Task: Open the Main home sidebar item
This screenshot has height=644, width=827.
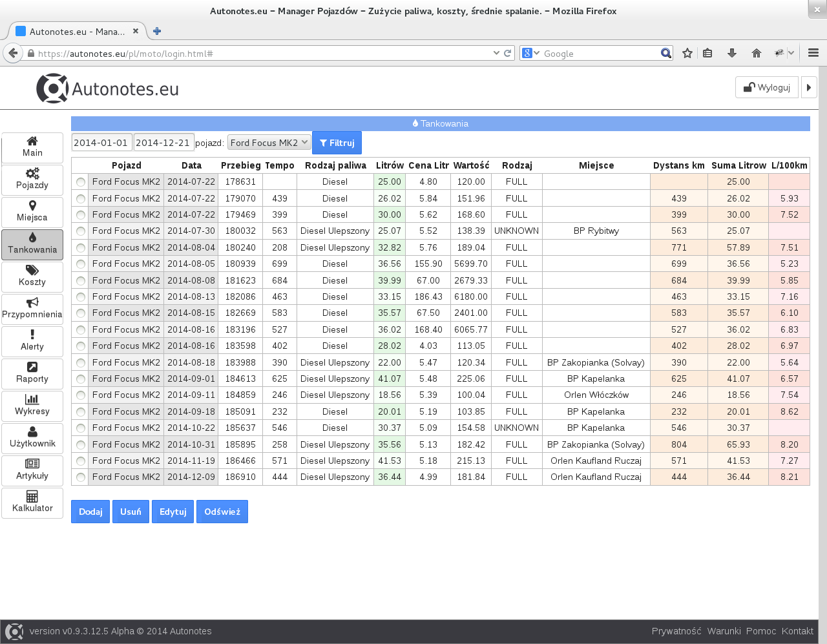Action: point(32,147)
